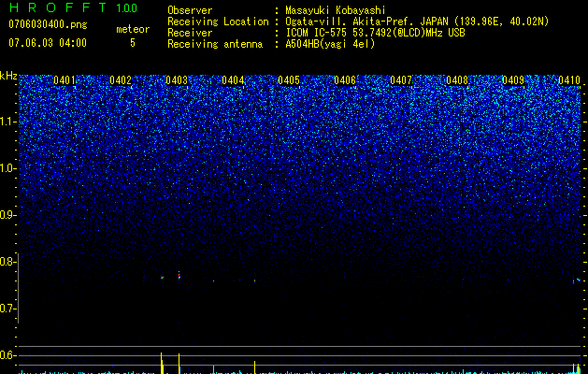Select the file name 0706030400.png
The width and height of the screenshot is (588, 374).
48,24
